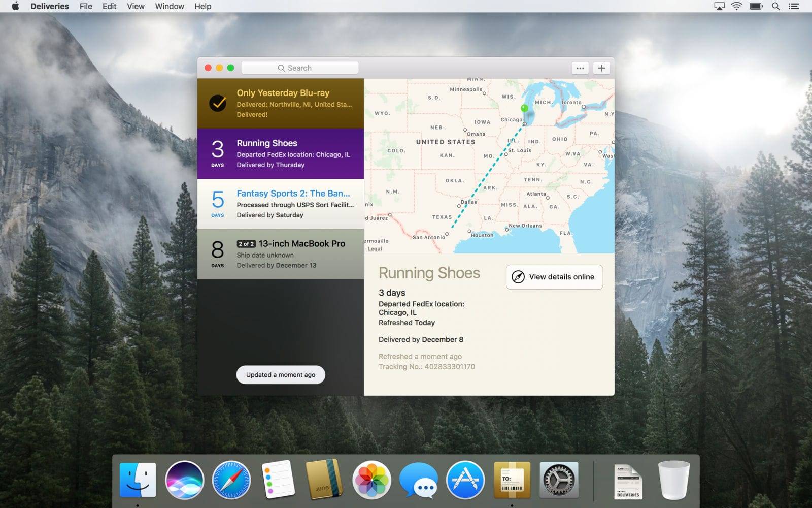Open the Notification Center menu bar icon

click(x=794, y=6)
